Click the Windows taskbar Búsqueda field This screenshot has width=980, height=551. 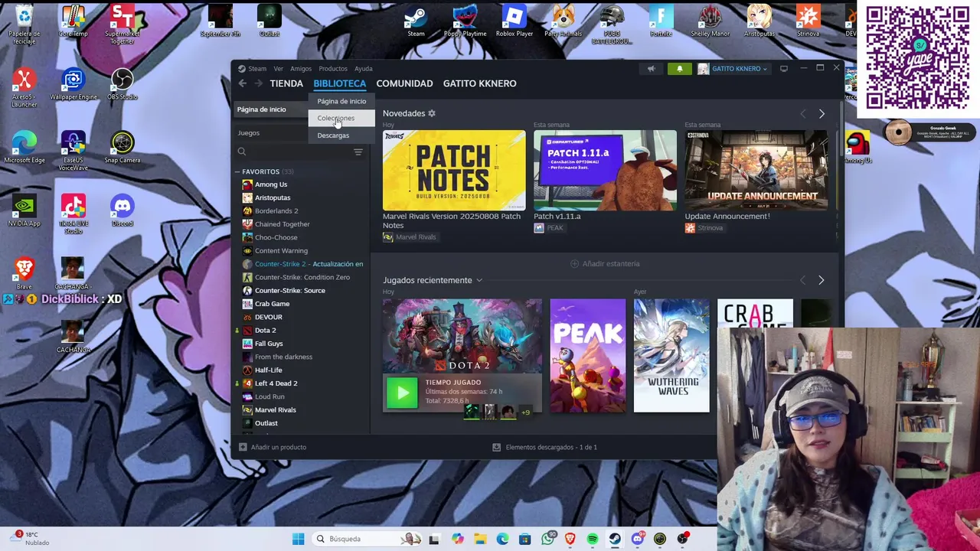(x=367, y=539)
